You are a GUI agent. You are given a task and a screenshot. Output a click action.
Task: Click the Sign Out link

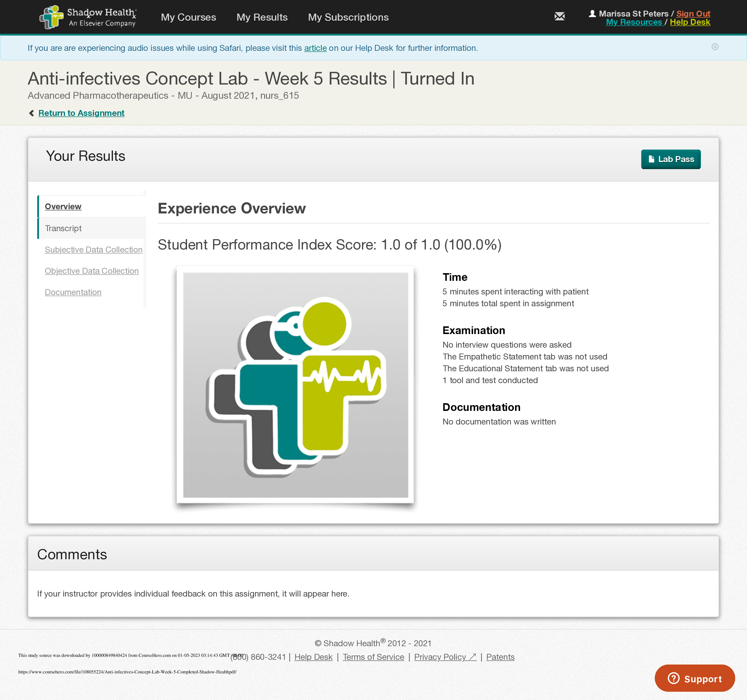click(693, 14)
